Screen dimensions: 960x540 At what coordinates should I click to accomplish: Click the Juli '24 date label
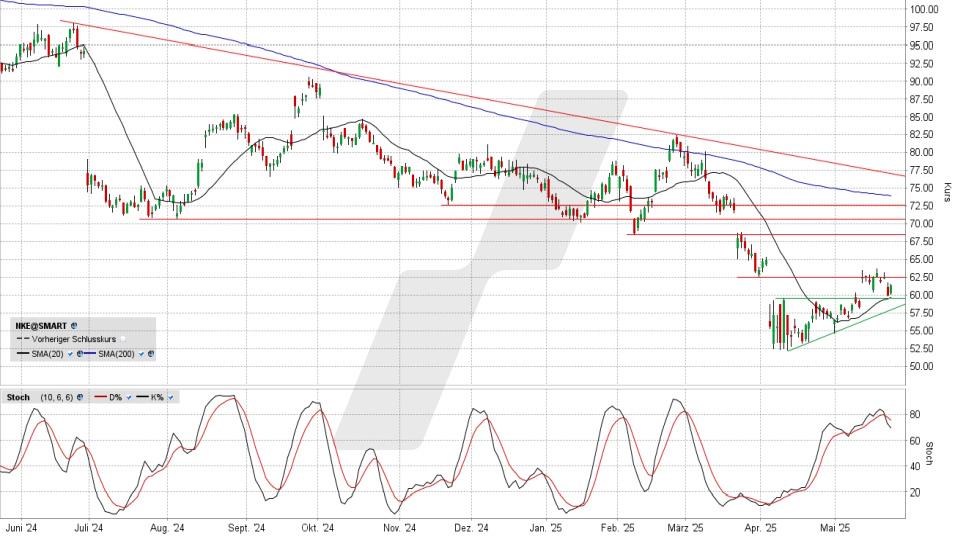point(89,528)
